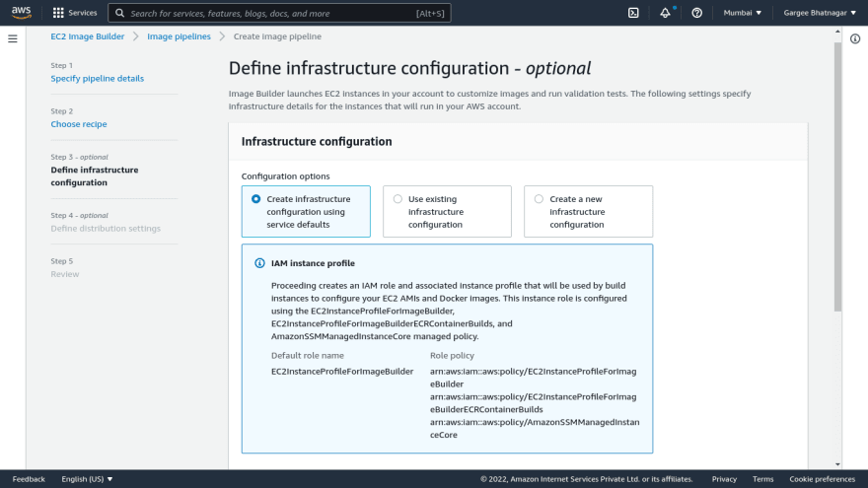This screenshot has width=868, height=488.
Task: Click the default role name EC2InstanceProfileForImageBuilder
Action: [x=342, y=372]
